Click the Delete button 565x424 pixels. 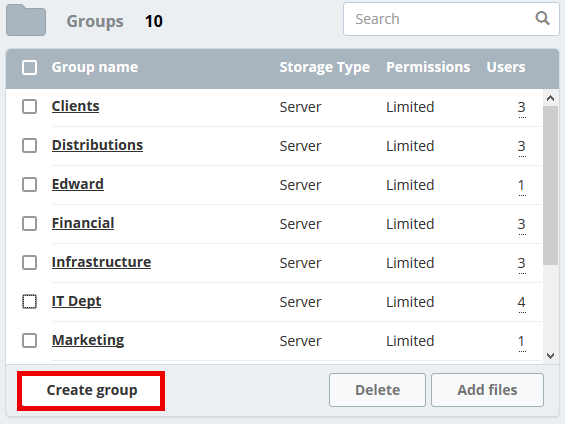point(377,390)
